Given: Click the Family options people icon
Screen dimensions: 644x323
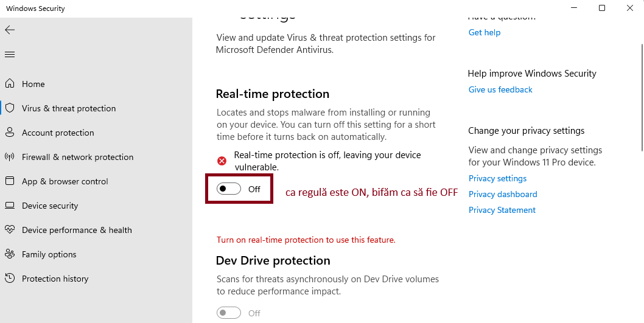Looking at the screenshot, I should click(10, 254).
